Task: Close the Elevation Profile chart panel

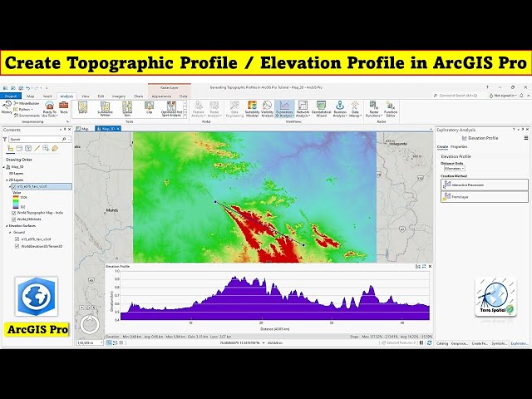Action: (x=430, y=266)
